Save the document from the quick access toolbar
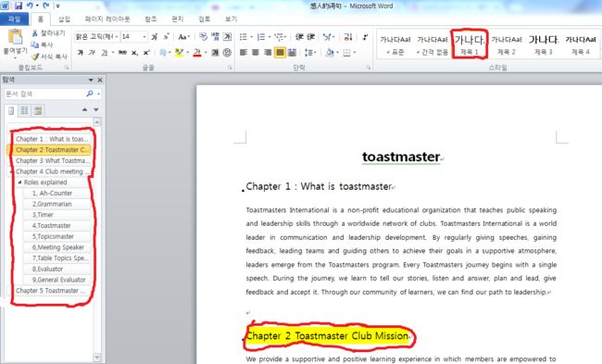Viewport: 602px width, 364px height. point(18,6)
